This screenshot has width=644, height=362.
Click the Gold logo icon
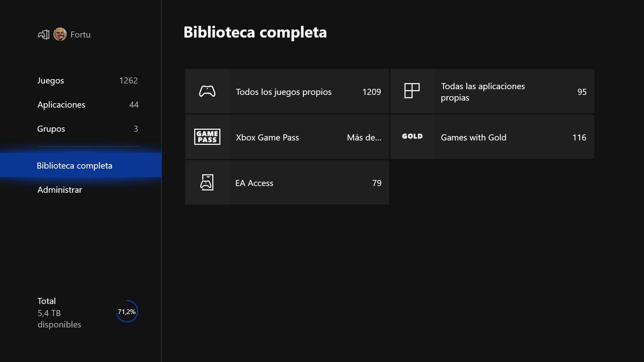[x=412, y=136]
